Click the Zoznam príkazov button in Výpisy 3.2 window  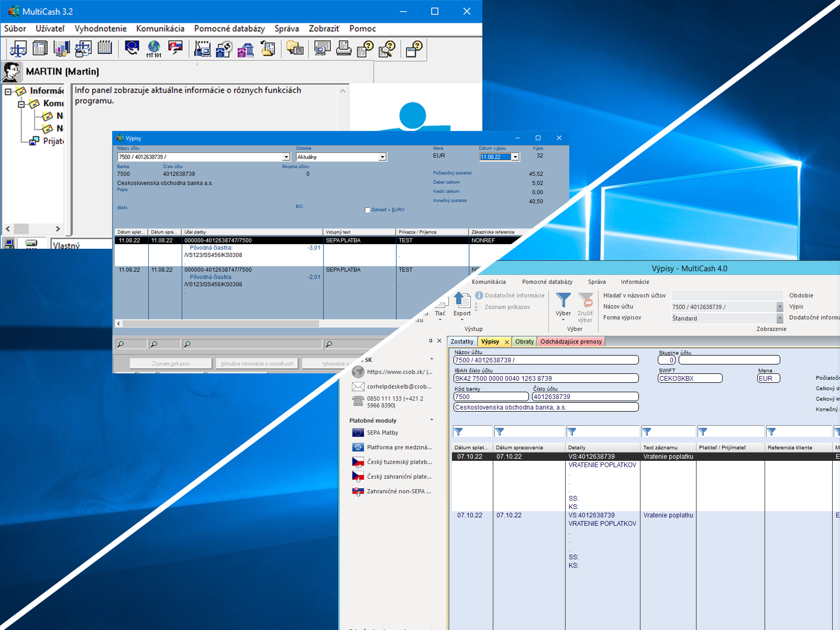click(171, 363)
